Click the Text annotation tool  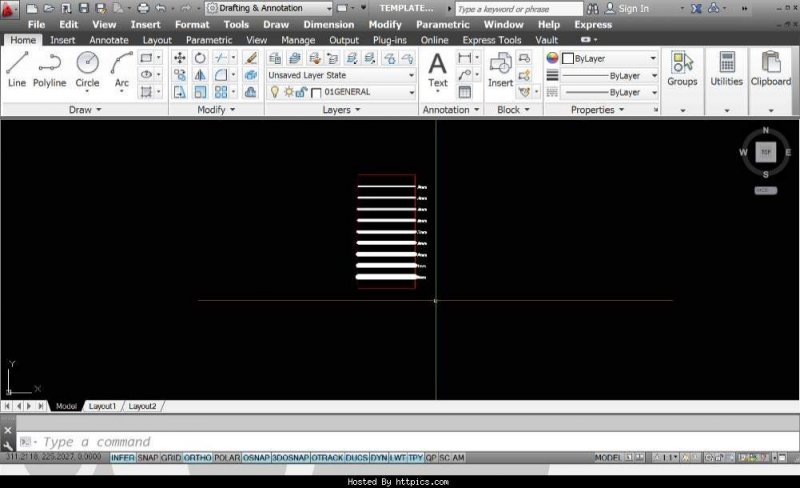point(438,70)
